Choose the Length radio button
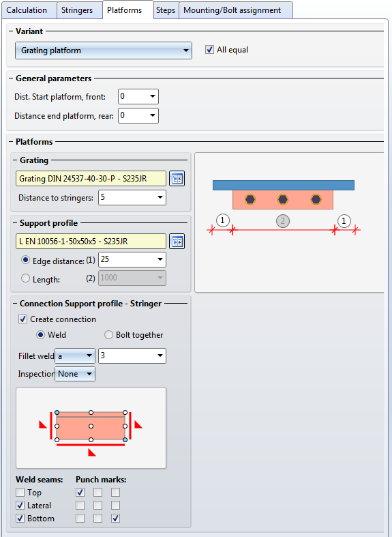This screenshot has height=537, width=392. (25, 279)
